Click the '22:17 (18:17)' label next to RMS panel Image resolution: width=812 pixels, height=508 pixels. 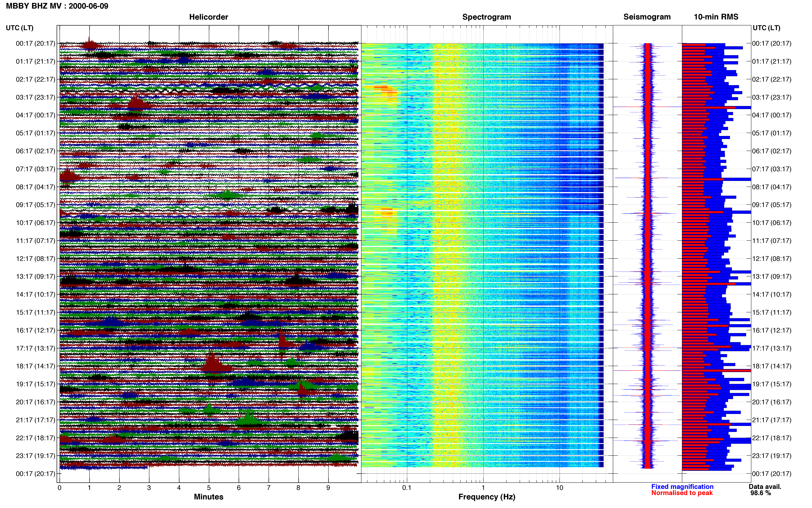[772, 438]
